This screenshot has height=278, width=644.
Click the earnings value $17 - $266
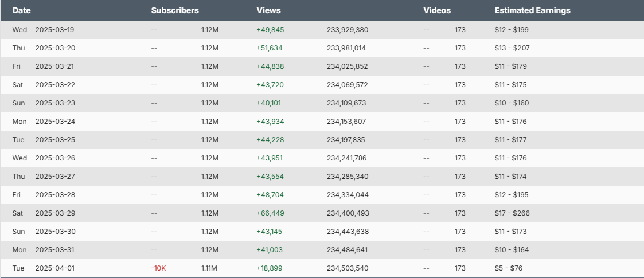[x=512, y=213]
